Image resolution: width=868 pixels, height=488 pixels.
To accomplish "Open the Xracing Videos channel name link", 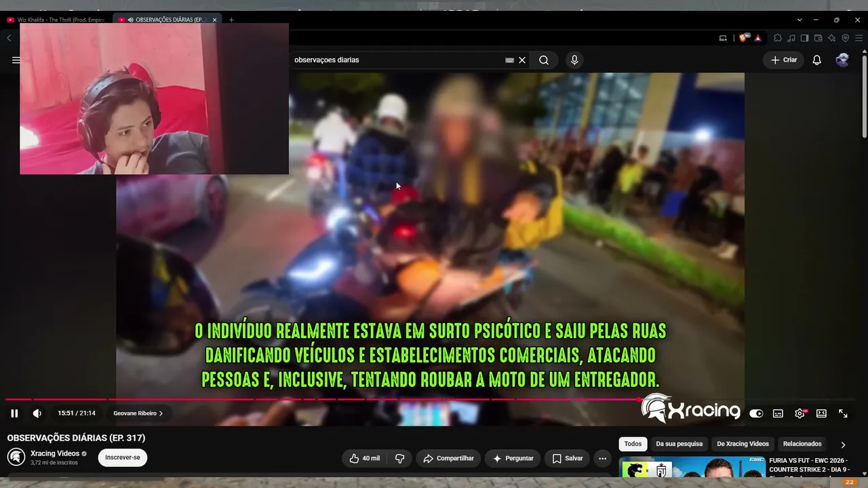I will tap(55, 453).
